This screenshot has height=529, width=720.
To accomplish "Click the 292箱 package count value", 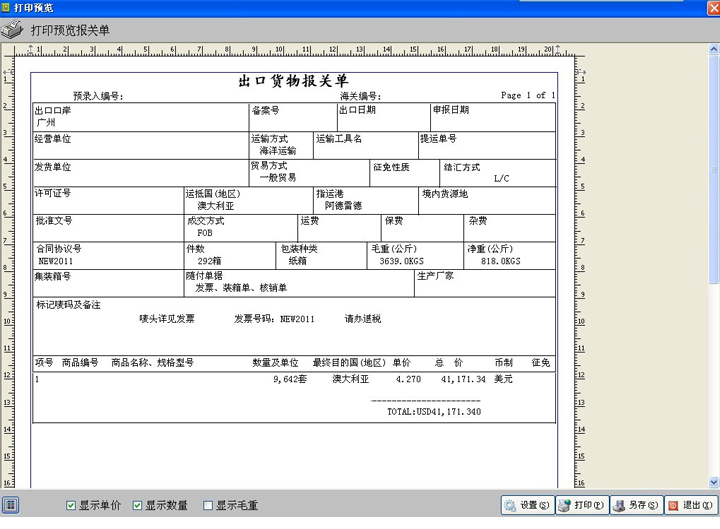I will click(209, 261).
